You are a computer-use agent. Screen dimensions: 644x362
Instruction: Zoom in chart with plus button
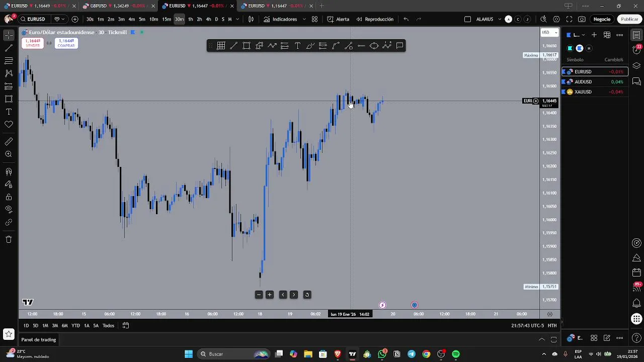pos(270,295)
